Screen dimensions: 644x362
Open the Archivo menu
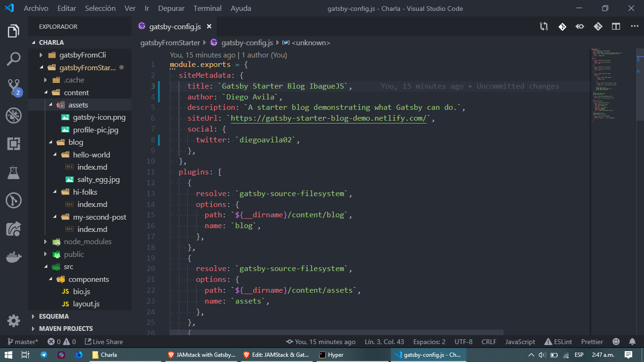coord(36,8)
